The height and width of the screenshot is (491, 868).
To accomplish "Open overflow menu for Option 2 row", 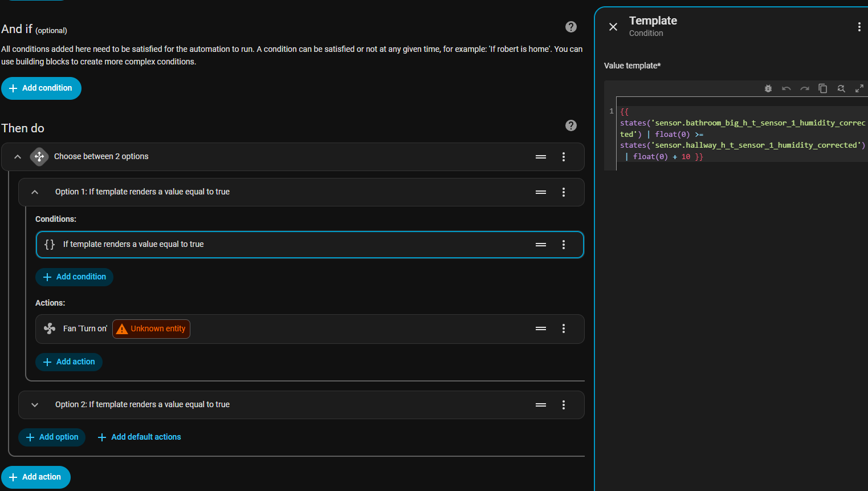I will tap(563, 405).
